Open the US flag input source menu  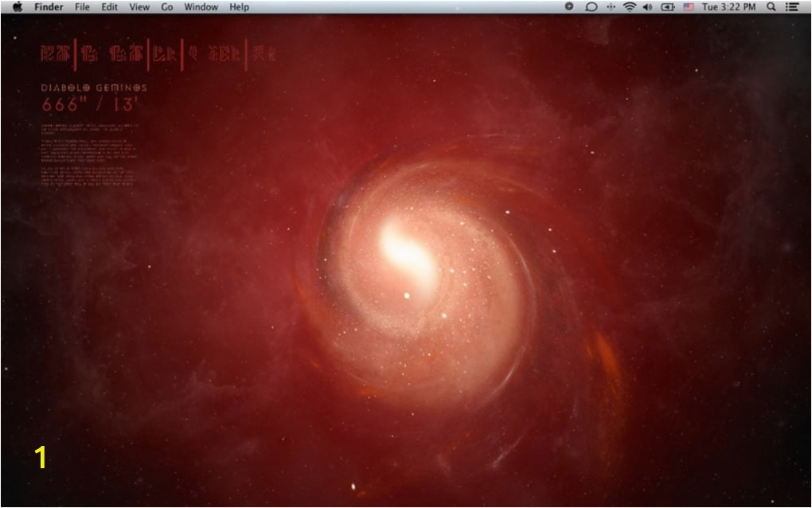(x=689, y=6)
